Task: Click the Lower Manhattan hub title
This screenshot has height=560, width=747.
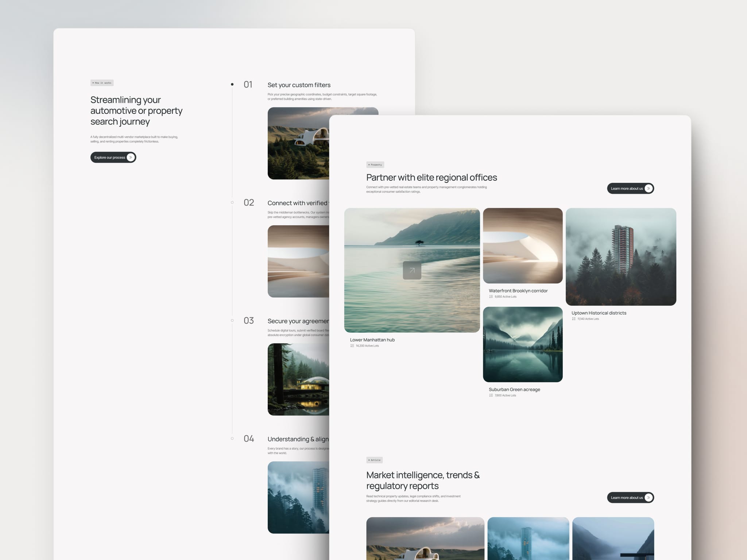Action: coord(372,340)
